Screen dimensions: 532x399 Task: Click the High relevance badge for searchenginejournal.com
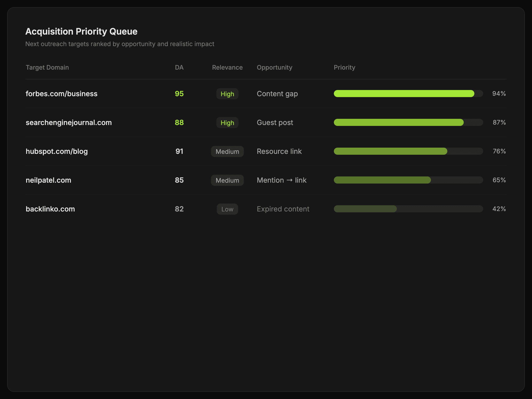(x=227, y=123)
